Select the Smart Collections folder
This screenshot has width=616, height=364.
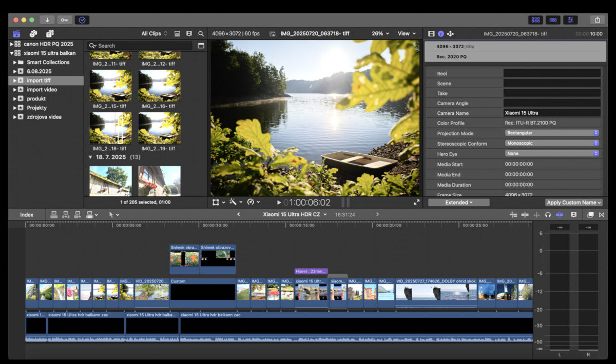click(x=48, y=62)
